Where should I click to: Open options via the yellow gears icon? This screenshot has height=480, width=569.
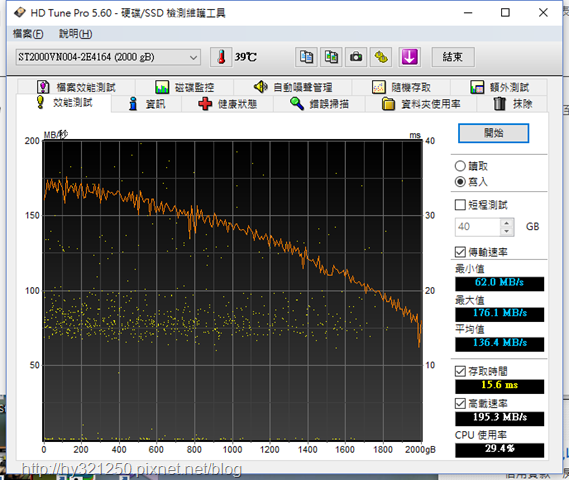[x=381, y=57]
